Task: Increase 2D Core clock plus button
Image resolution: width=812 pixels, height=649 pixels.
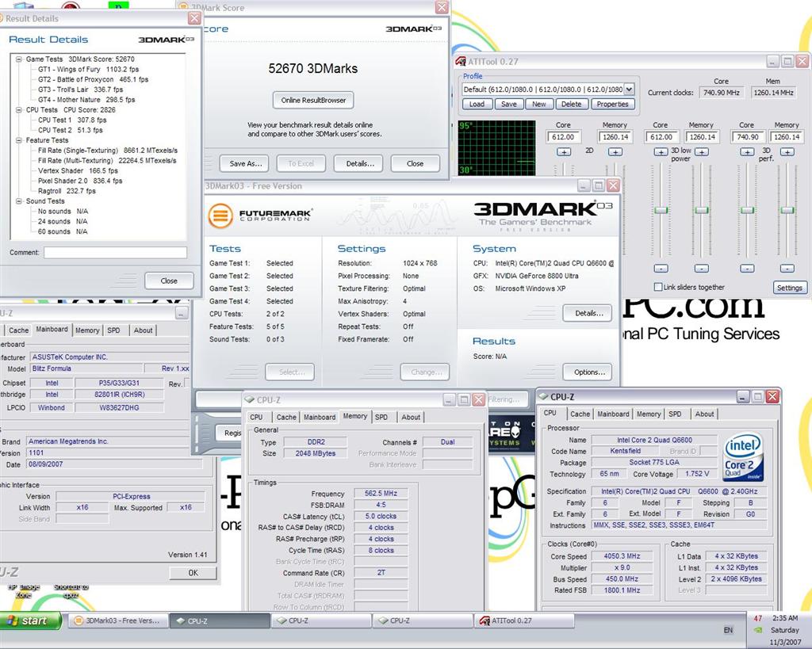Action: (564, 152)
